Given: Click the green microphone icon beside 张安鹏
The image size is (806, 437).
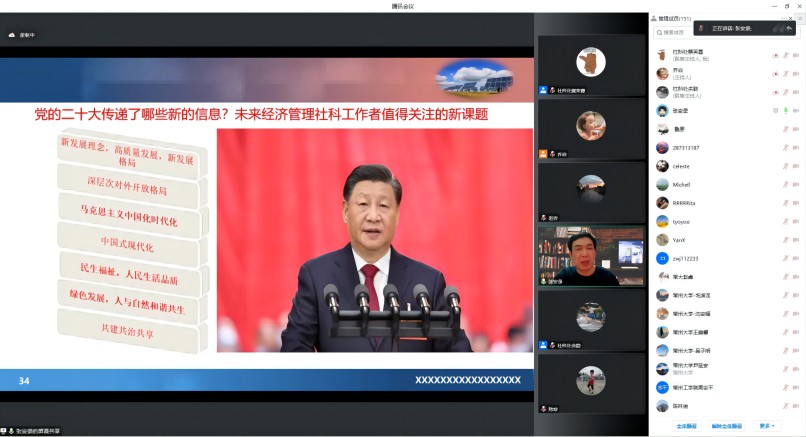Looking at the screenshot, I should 786,110.
